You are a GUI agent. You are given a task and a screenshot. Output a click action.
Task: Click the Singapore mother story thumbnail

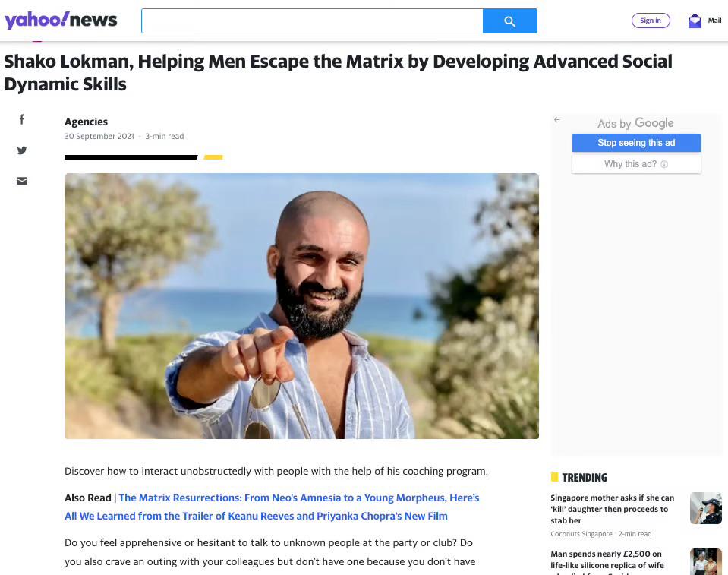706,508
